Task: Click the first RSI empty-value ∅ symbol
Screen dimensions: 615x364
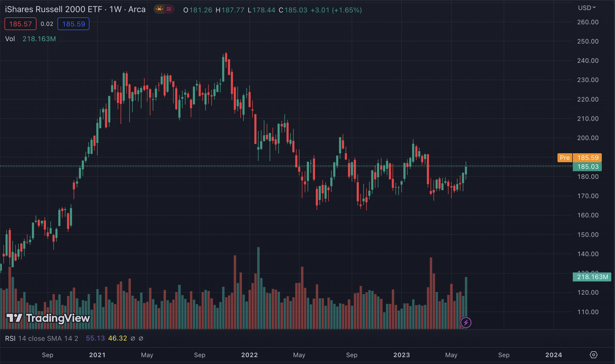Action: [x=133, y=338]
